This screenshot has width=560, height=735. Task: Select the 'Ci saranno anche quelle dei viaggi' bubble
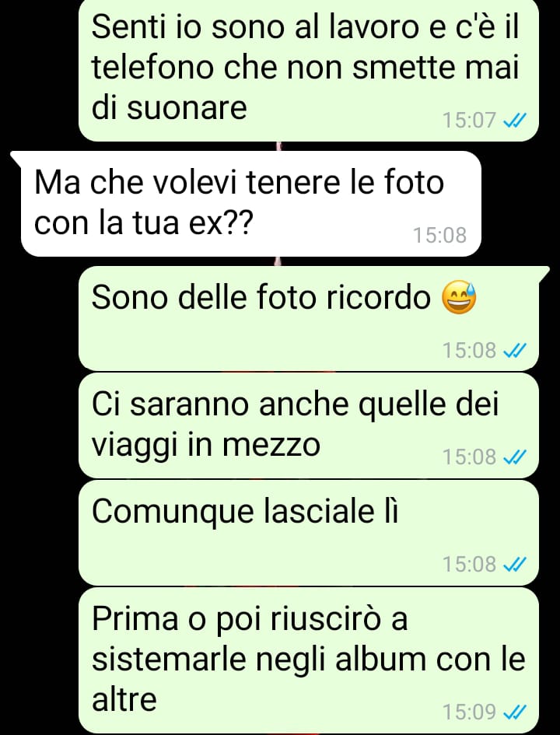tap(308, 426)
